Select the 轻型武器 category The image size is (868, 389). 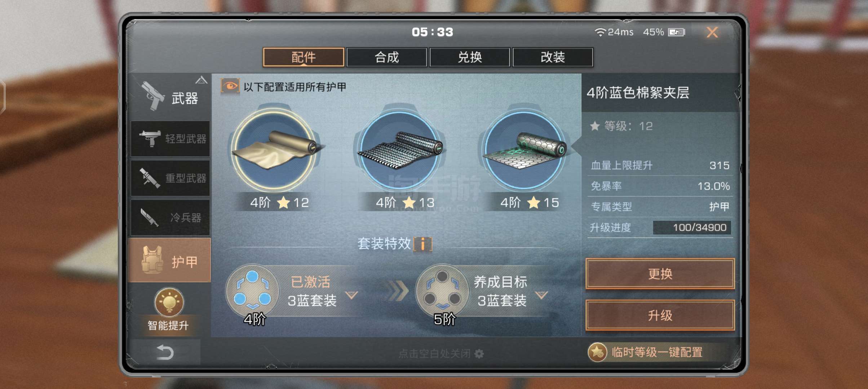[170, 139]
